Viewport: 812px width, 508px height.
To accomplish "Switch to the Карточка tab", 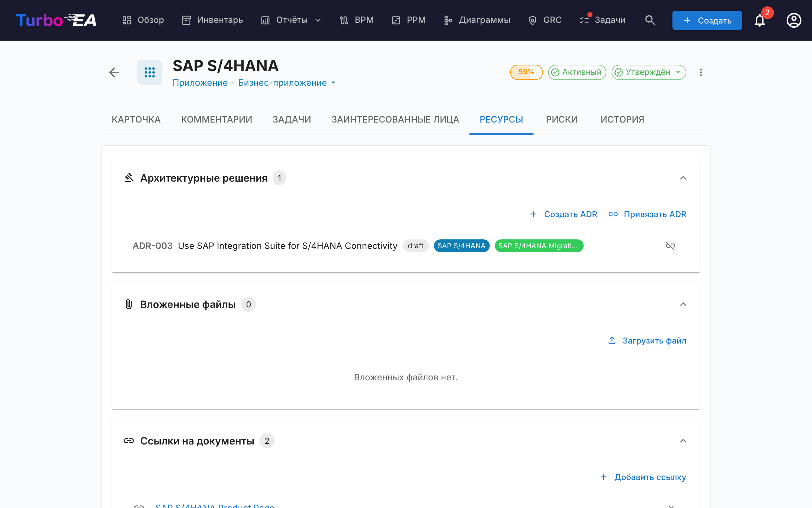I will (136, 119).
